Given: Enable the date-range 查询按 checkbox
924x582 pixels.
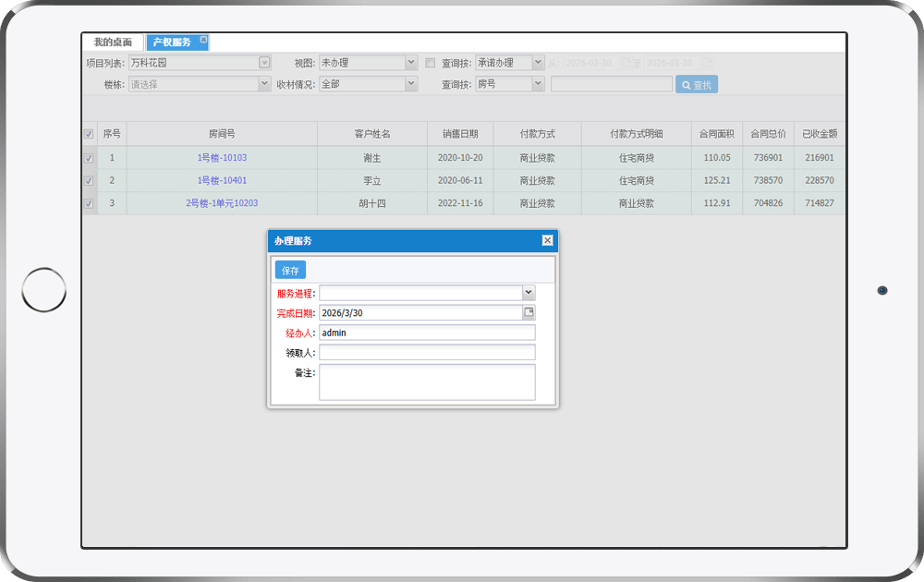Looking at the screenshot, I should (431, 63).
